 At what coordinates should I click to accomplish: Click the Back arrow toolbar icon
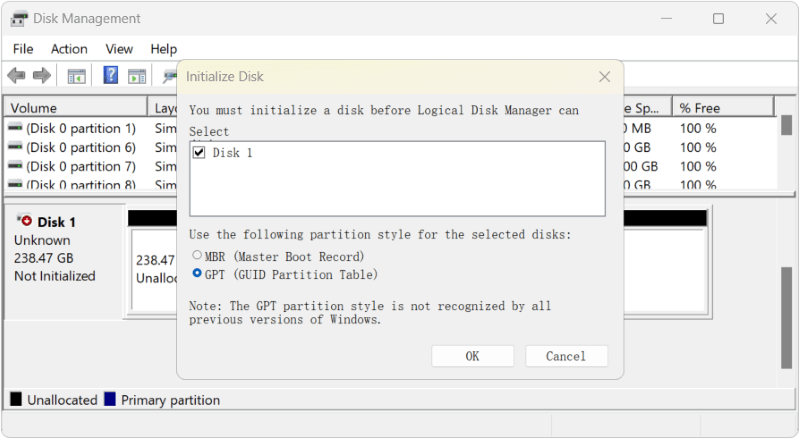tap(16, 76)
